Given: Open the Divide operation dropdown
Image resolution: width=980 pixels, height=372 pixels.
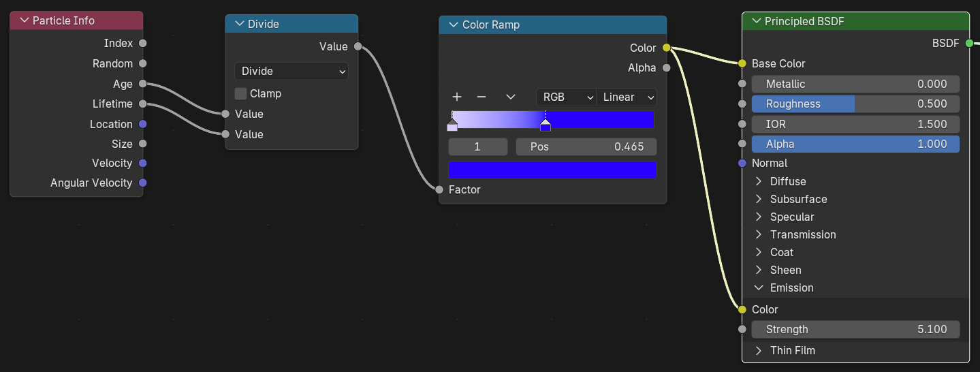Looking at the screenshot, I should point(291,71).
